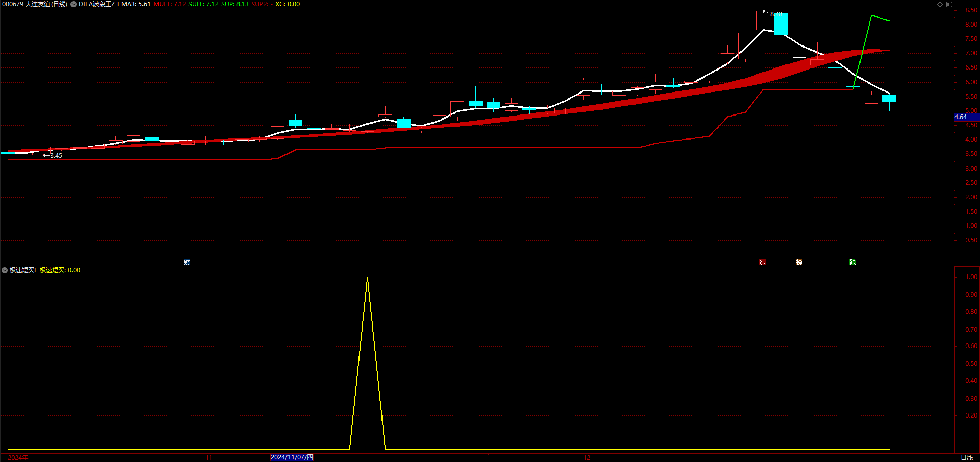
Task: Click the 极速短买F indicator name
Action: tap(23, 270)
